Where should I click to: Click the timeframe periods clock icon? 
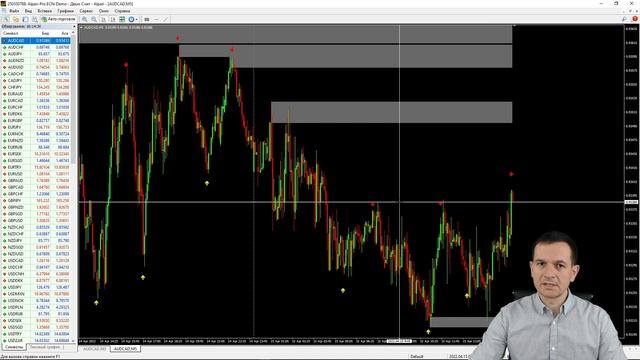[131, 19]
